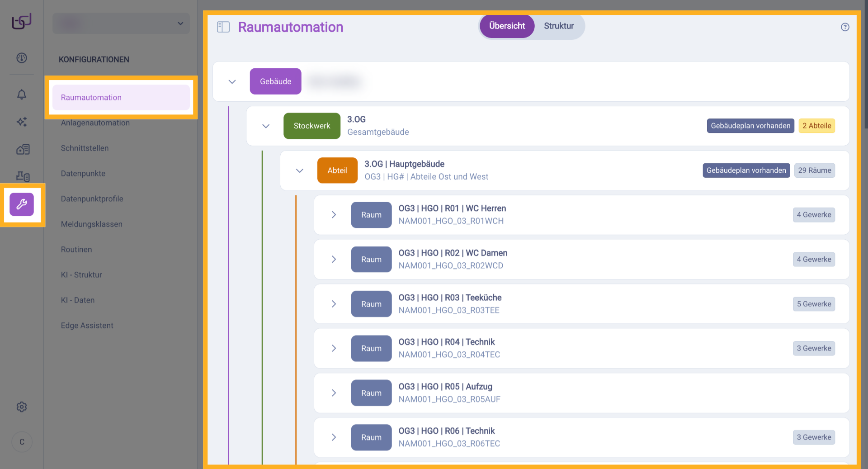Collapse the 3.OG Stockwerk row
This screenshot has height=469, width=868.
tap(266, 126)
